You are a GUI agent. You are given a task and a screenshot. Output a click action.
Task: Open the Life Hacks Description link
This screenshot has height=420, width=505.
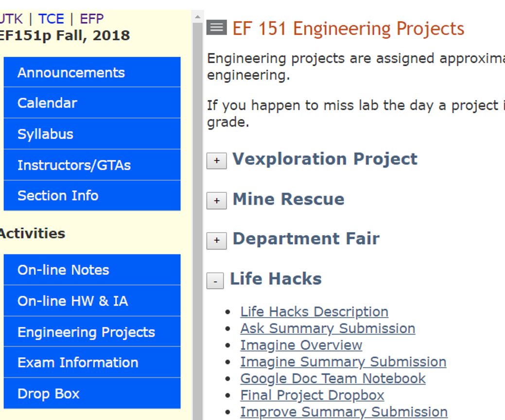point(314,311)
